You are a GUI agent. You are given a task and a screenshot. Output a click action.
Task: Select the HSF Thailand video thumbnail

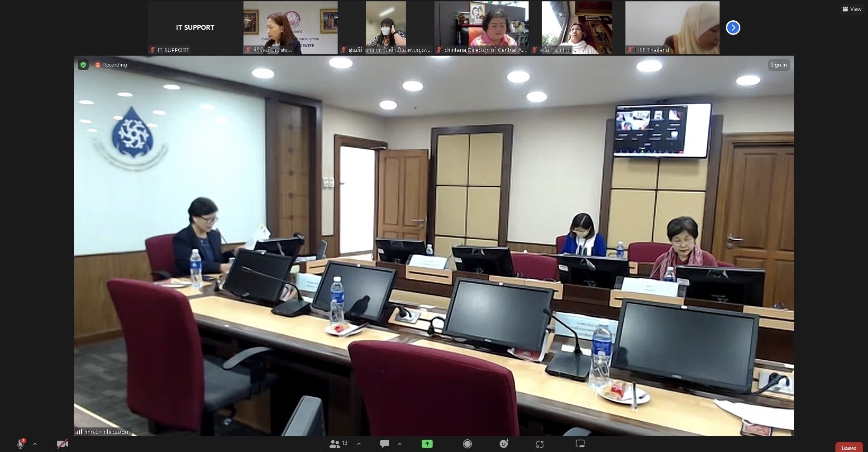point(672,28)
